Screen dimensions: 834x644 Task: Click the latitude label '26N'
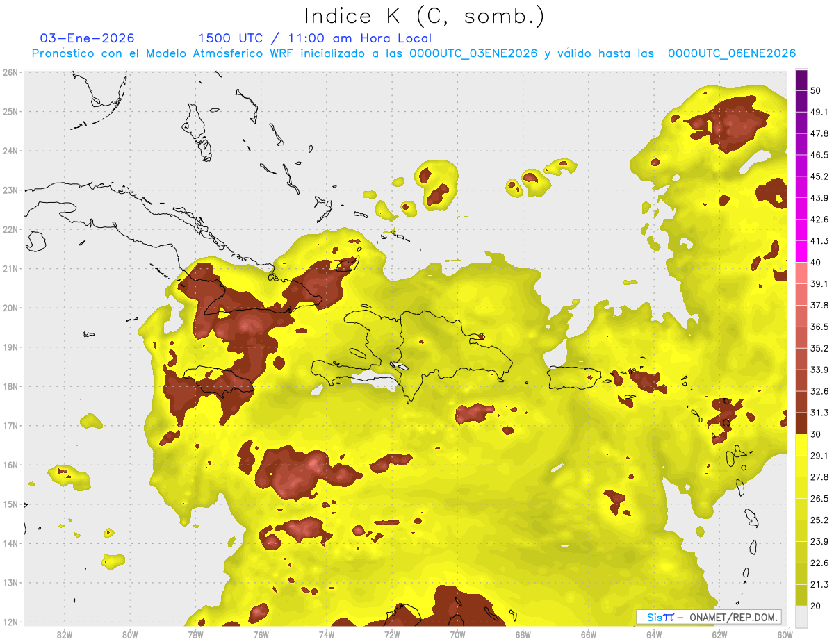(10, 72)
